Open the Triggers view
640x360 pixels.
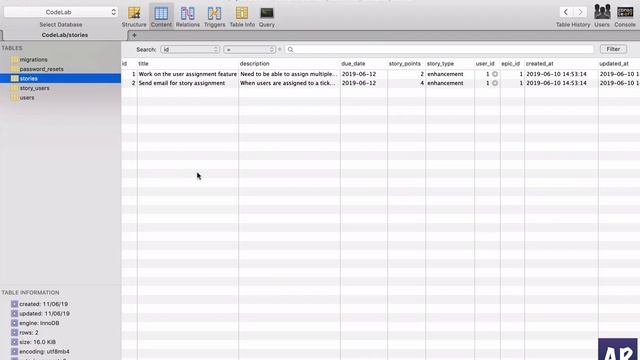[214, 17]
